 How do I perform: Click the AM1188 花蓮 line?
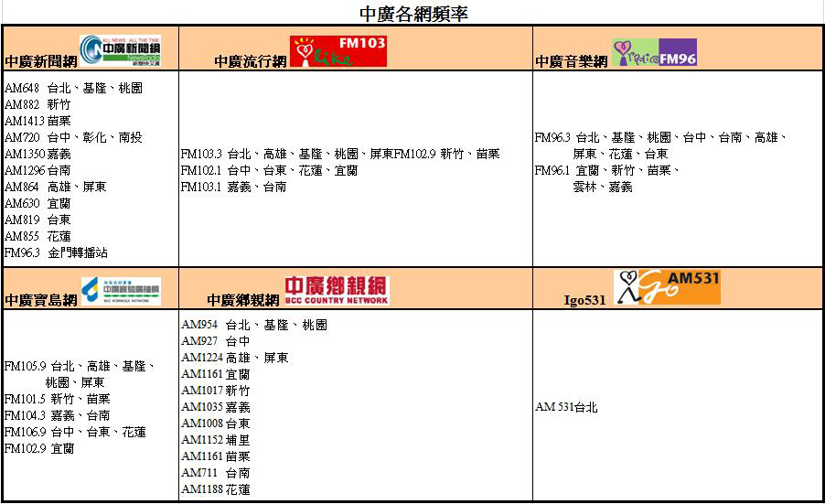click(216, 488)
